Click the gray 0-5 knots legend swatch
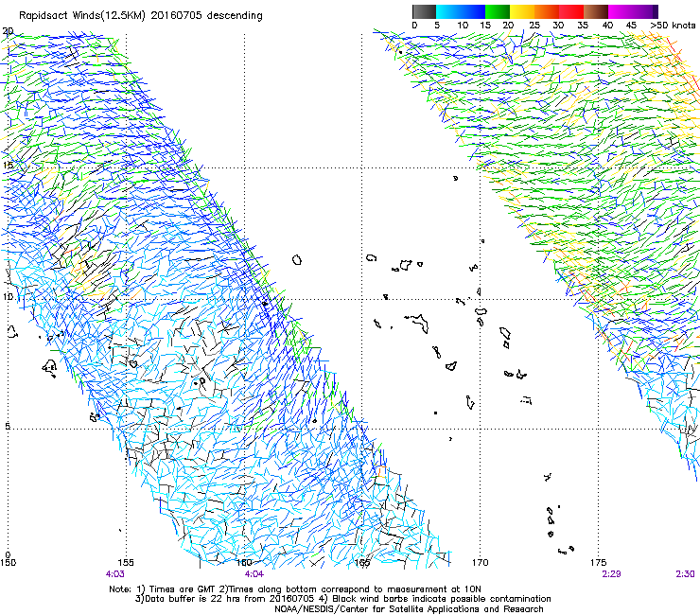Screen dimensions: 700x615 (x=424, y=11)
